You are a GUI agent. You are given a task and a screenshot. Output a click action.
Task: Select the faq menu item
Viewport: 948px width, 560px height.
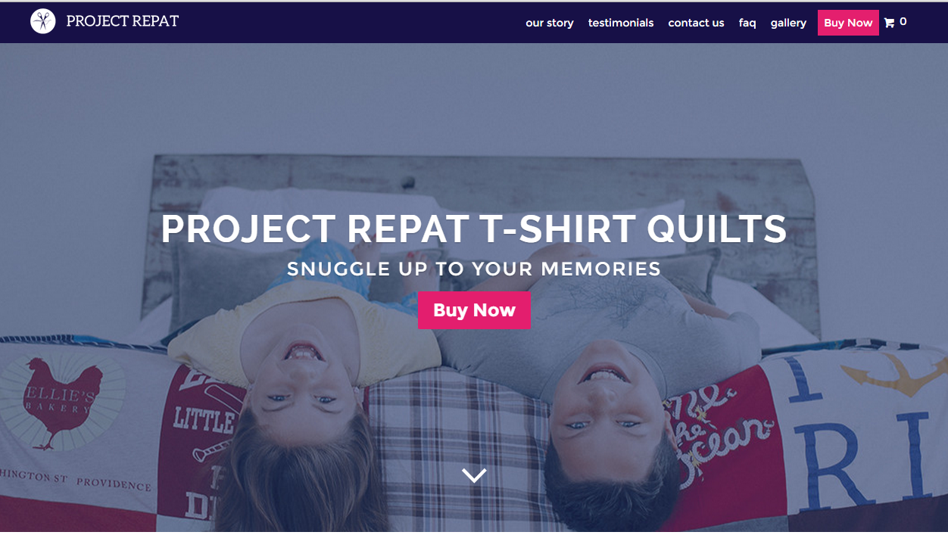pyautogui.click(x=747, y=23)
